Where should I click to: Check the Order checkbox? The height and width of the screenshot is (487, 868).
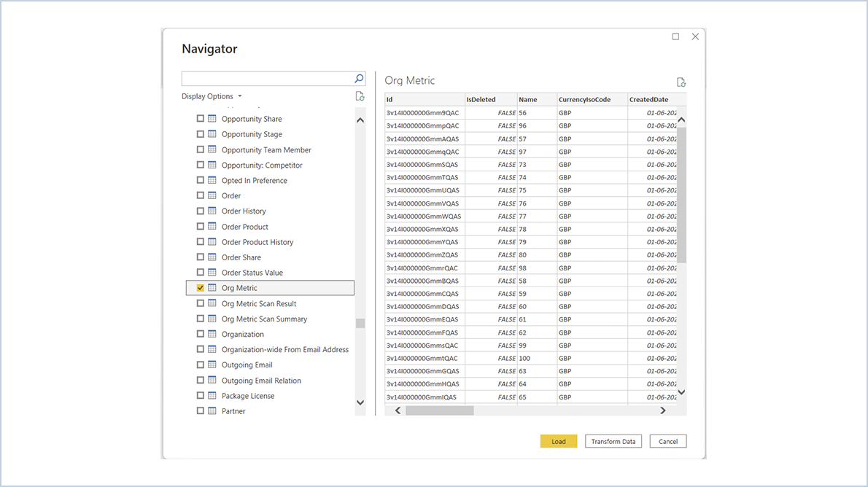click(x=201, y=195)
